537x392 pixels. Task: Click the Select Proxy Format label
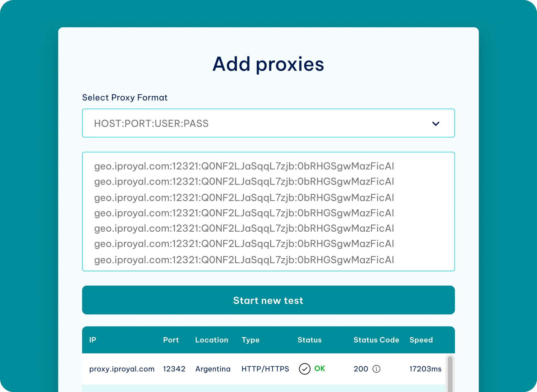pyautogui.click(x=125, y=97)
